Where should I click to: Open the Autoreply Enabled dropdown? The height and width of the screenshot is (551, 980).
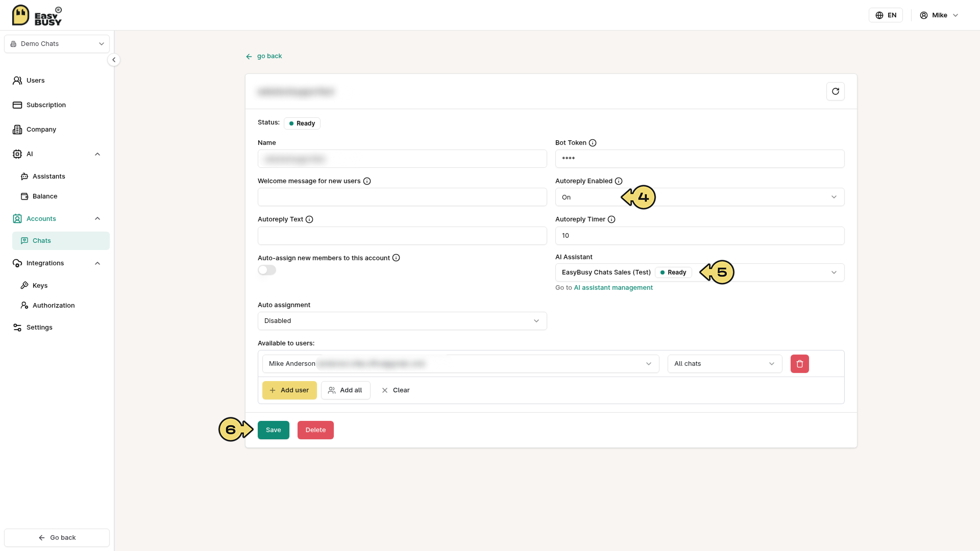point(699,197)
